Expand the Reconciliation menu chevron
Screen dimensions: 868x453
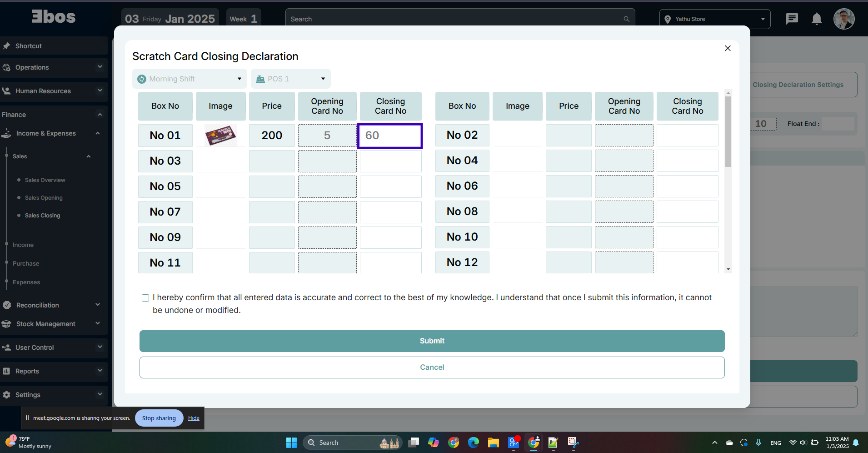click(98, 305)
